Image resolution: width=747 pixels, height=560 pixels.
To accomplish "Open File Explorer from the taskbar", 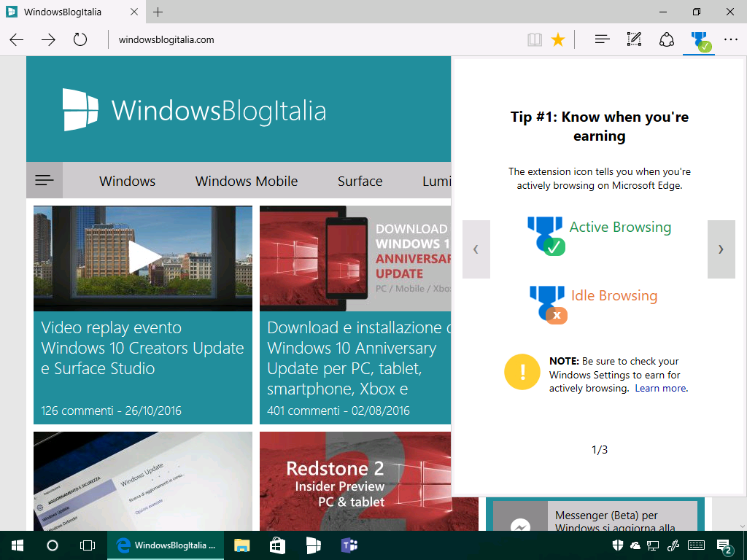I will coord(242,545).
